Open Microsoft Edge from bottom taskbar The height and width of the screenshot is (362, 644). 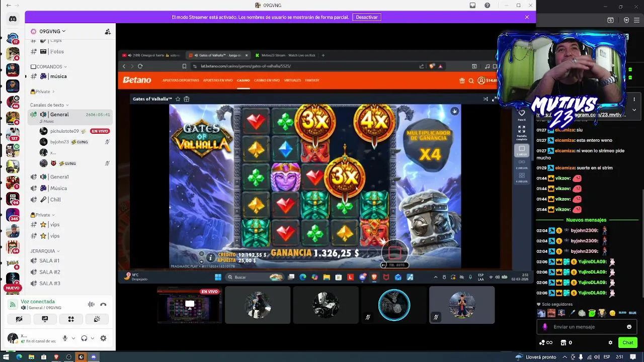click(19, 357)
